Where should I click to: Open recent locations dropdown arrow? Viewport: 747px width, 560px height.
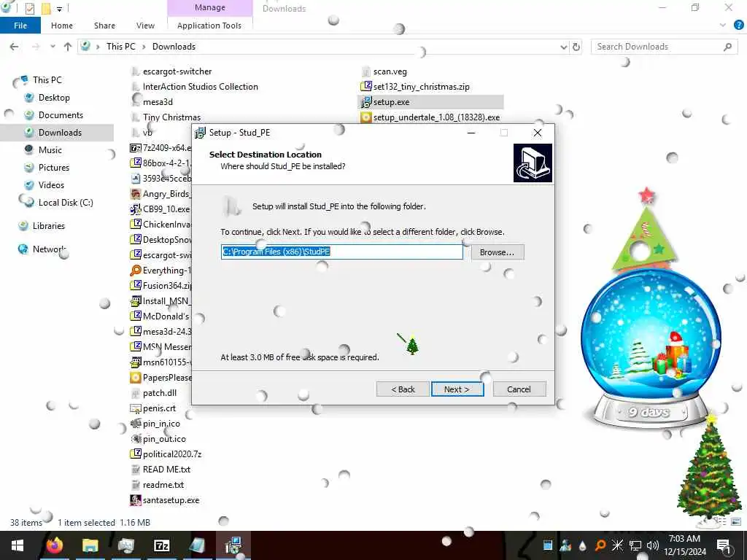(53, 47)
